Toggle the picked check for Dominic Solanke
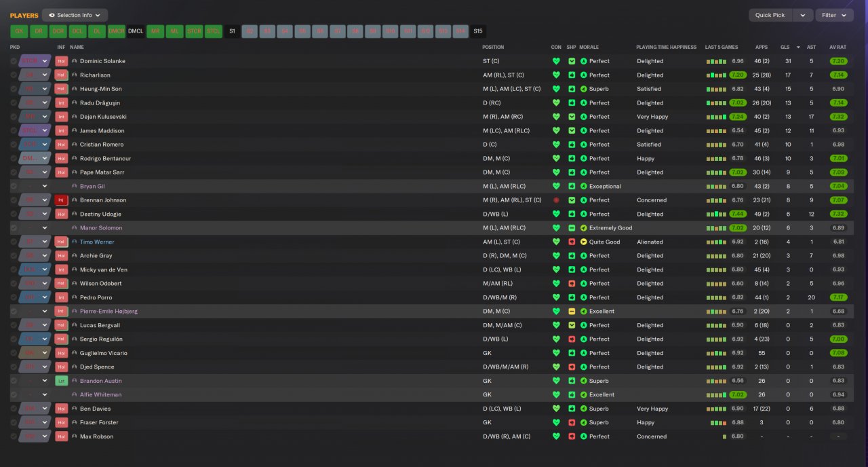The height and width of the screenshot is (467, 868). point(14,61)
